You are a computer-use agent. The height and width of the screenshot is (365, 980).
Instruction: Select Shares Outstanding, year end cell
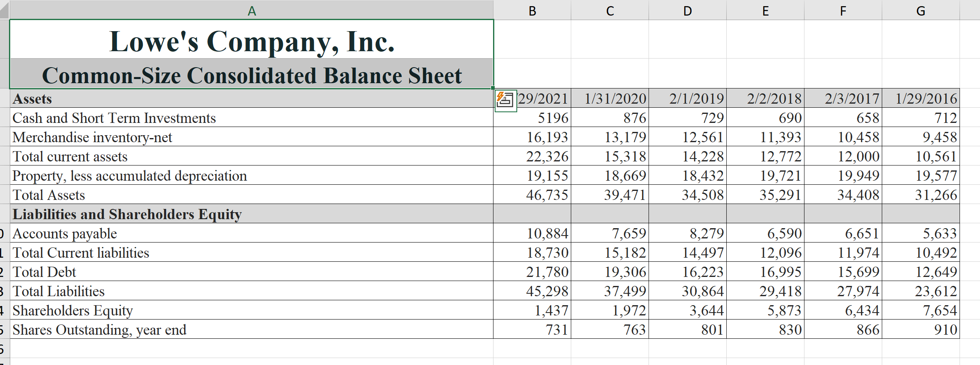coord(252,329)
